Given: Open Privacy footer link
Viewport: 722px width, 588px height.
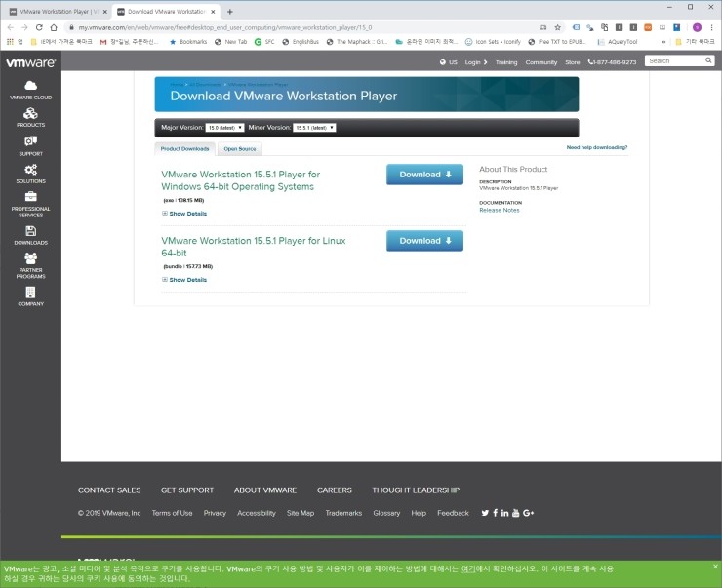Looking at the screenshot, I should click(x=215, y=513).
